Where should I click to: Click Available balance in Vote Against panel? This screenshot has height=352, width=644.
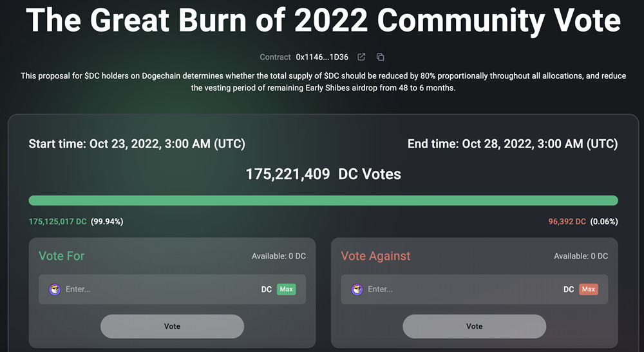click(x=581, y=257)
